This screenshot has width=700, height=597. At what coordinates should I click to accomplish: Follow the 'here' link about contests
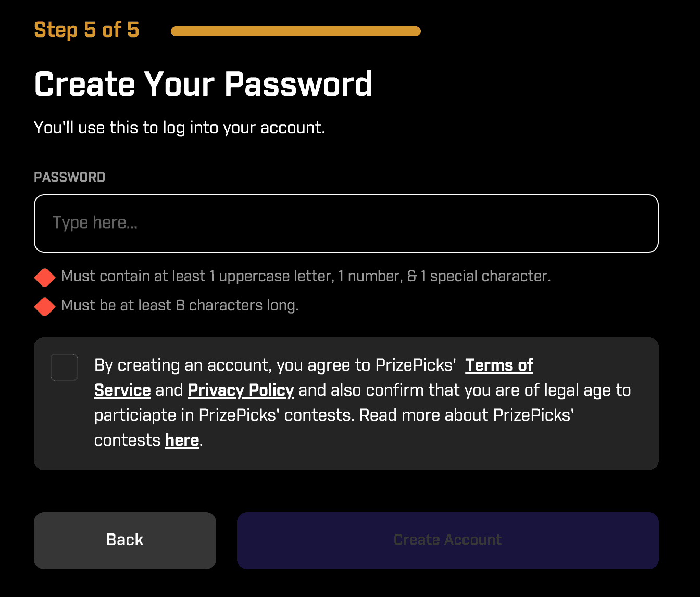(x=182, y=440)
